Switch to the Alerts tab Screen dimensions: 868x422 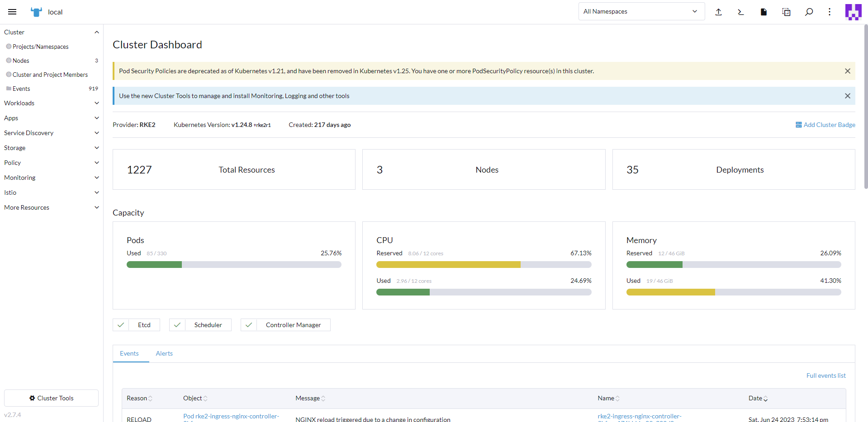point(164,353)
